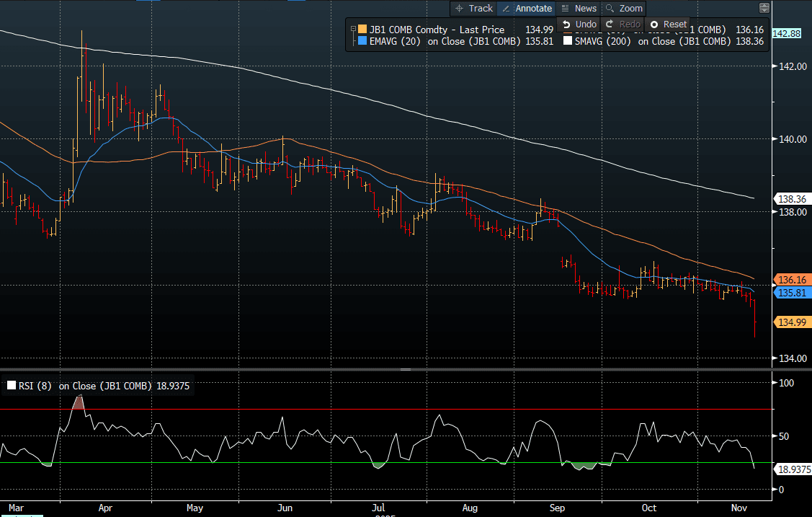
Task: Collapse the legend tree expander box
Action: (353, 29)
